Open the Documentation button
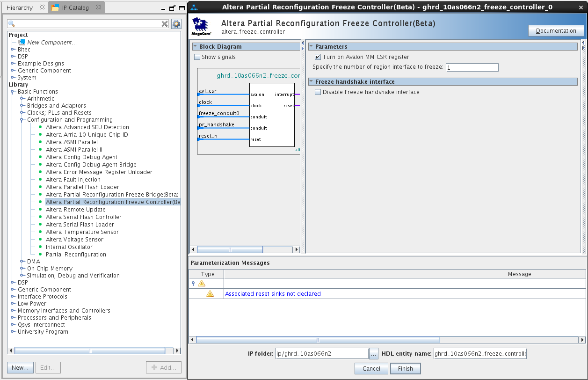This screenshot has height=380, width=588. (x=556, y=31)
